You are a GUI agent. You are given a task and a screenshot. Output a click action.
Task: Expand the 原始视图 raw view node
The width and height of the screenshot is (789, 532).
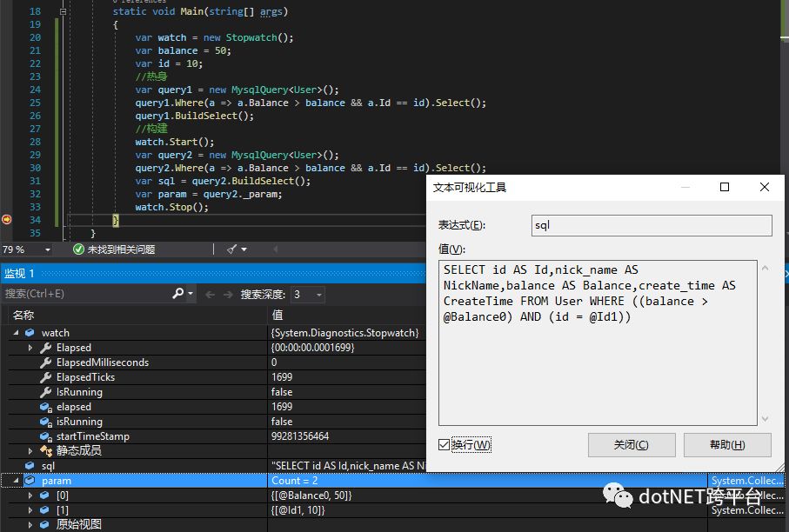[x=30, y=524]
